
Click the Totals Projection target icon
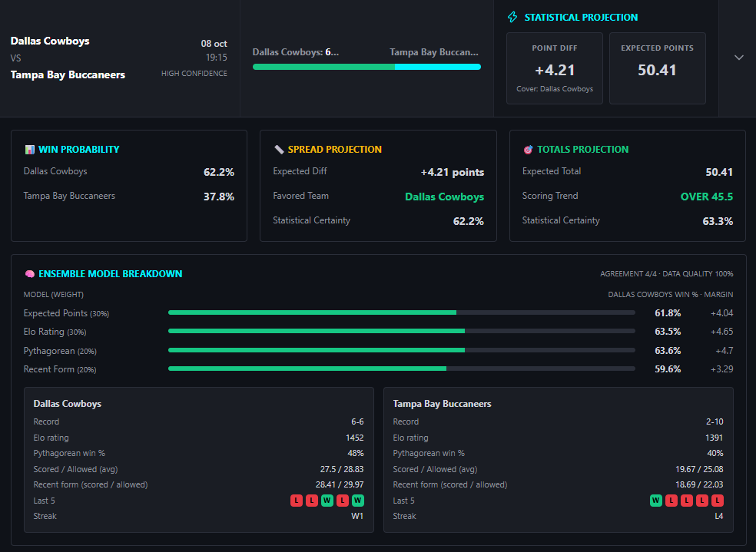click(x=528, y=150)
